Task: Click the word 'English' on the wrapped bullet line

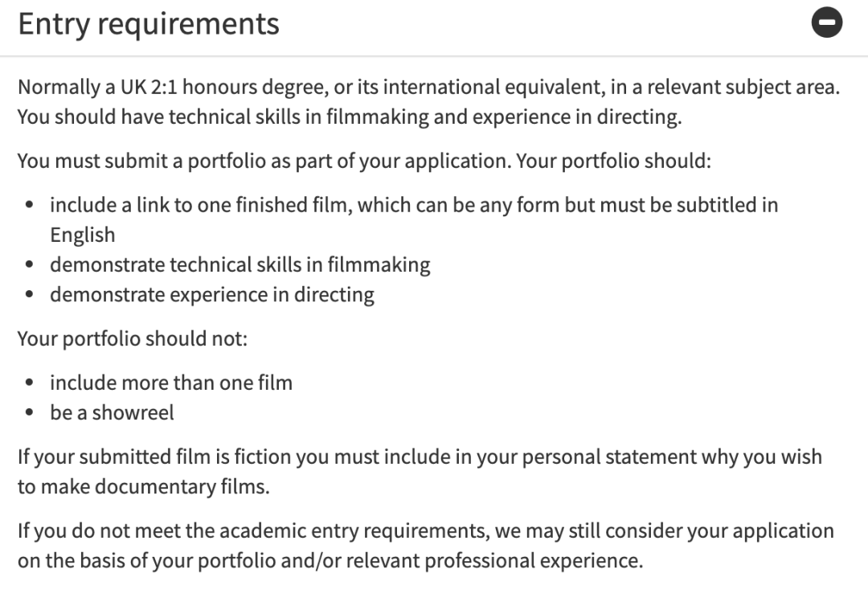Action: tap(83, 235)
